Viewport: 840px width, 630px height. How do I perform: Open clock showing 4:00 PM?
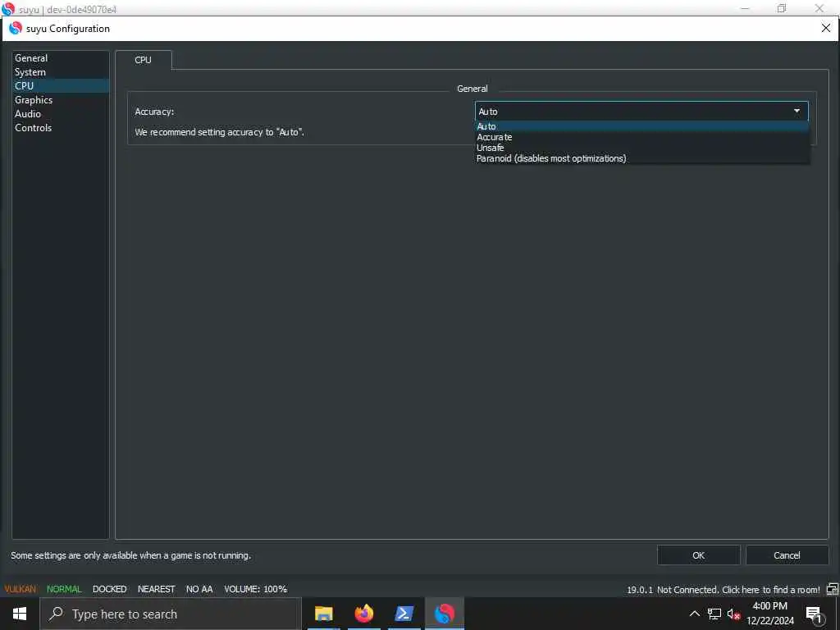(770, 614)
